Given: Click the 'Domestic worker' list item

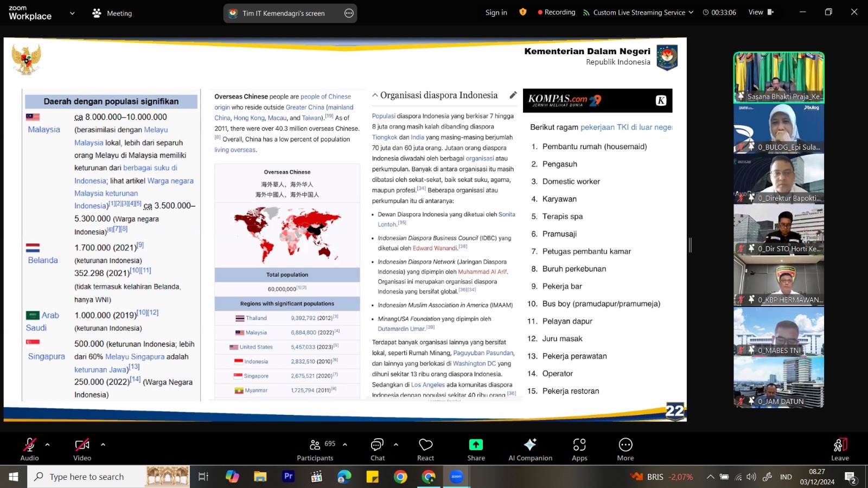Looking at the screenshot, I should pyautogui.click(x=571, y=182).
